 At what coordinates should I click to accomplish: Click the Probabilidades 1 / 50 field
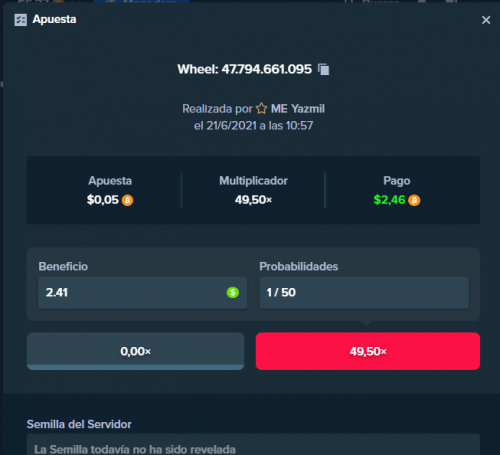pyautogui.click(x=364, y=292)
